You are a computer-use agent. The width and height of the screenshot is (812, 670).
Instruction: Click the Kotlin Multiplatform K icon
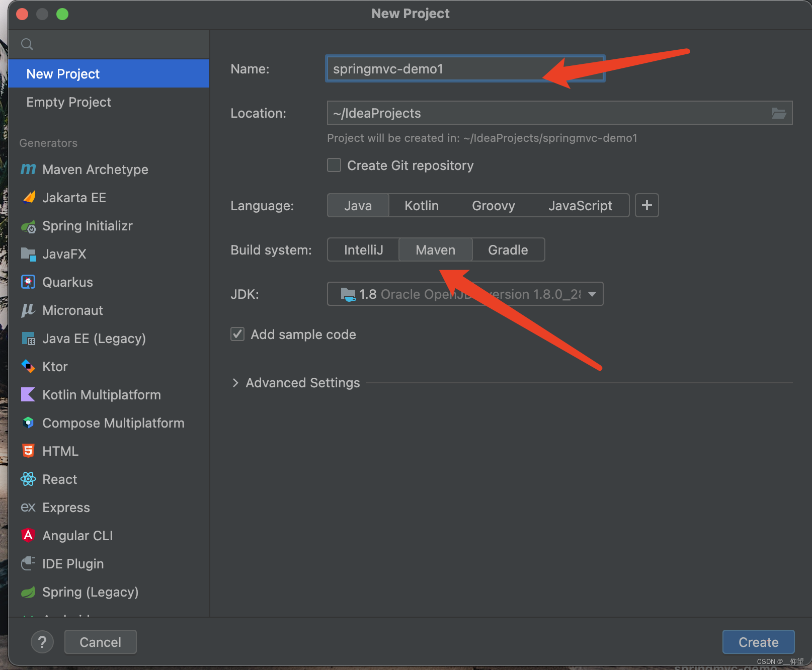(x=28, y=395)
